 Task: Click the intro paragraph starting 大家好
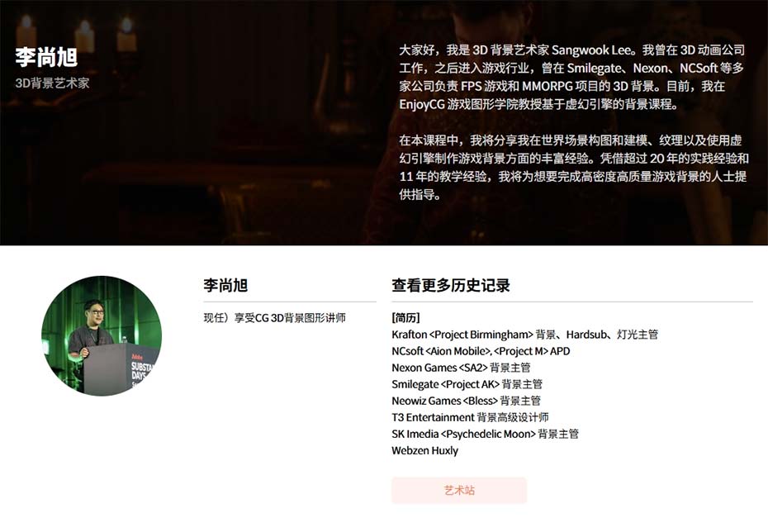coord(571,77)
